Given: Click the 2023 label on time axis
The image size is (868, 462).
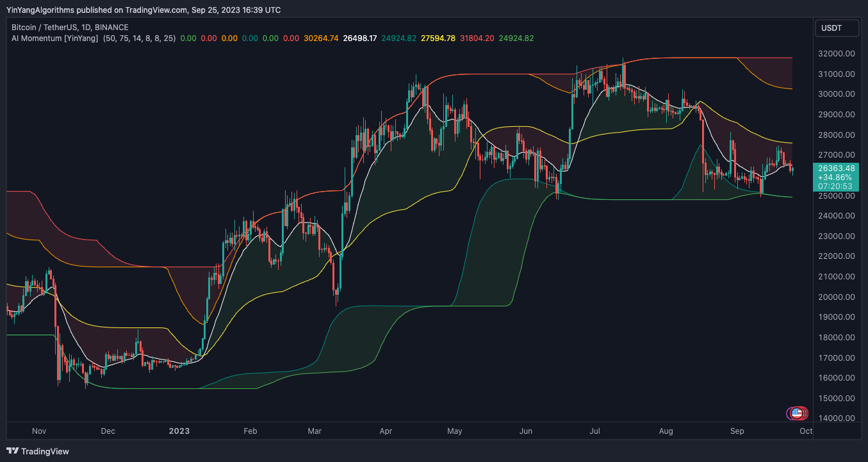Looking at the screenshot, I should pyautogui.click(x=179, y=431).
